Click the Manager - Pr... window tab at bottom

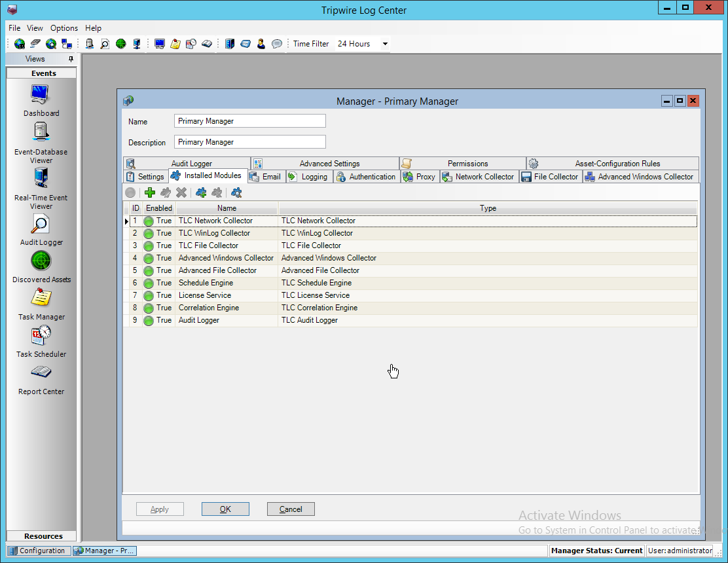click(105, 551)
